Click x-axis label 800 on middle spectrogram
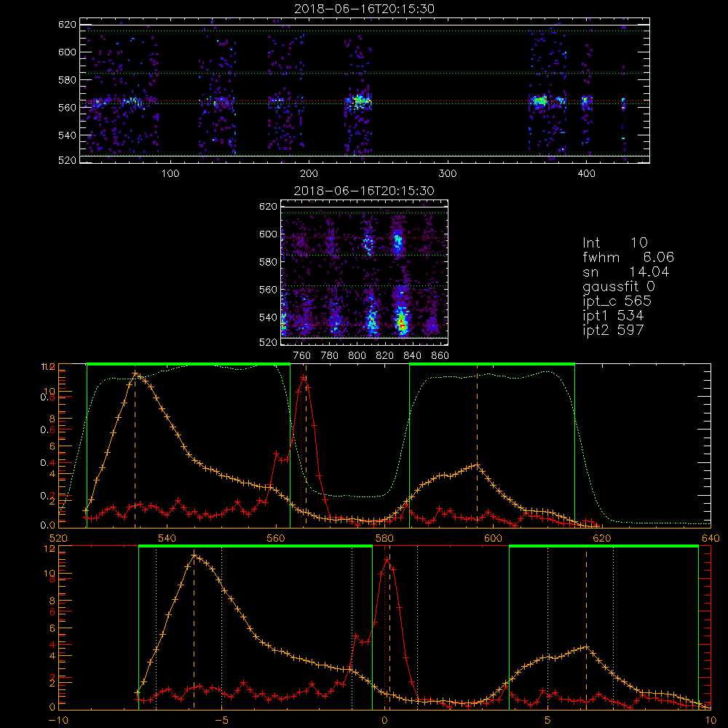Screen dimensions: 728x728 click(357, 356)
